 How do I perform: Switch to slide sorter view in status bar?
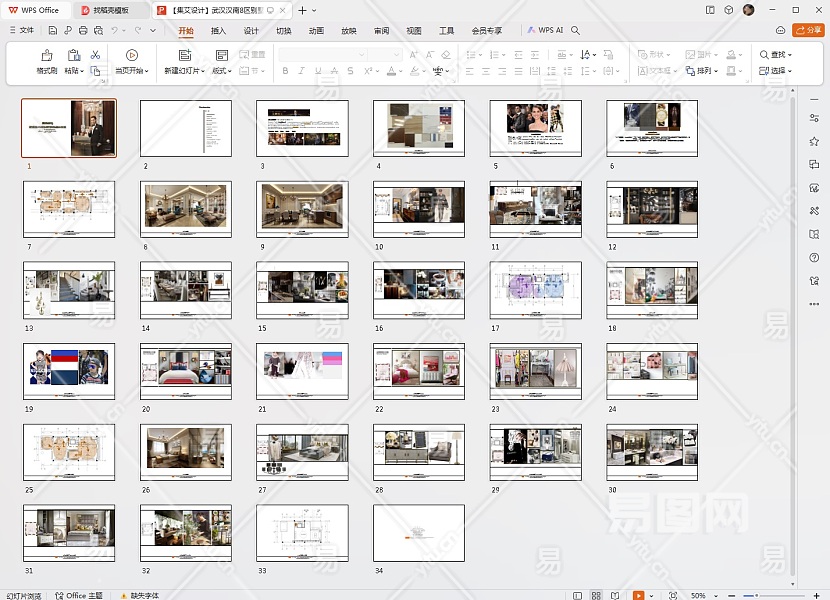[x=597, y=595]
